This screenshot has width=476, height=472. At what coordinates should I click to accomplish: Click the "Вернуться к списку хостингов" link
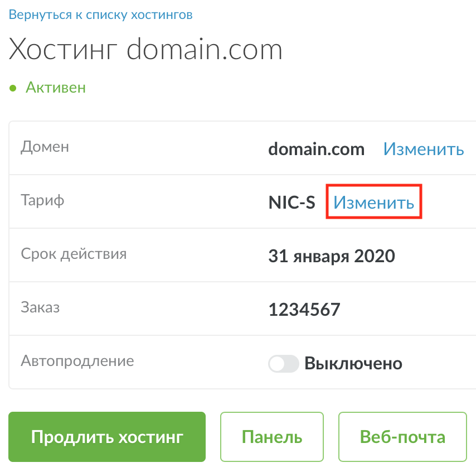[x=101, y=15]
